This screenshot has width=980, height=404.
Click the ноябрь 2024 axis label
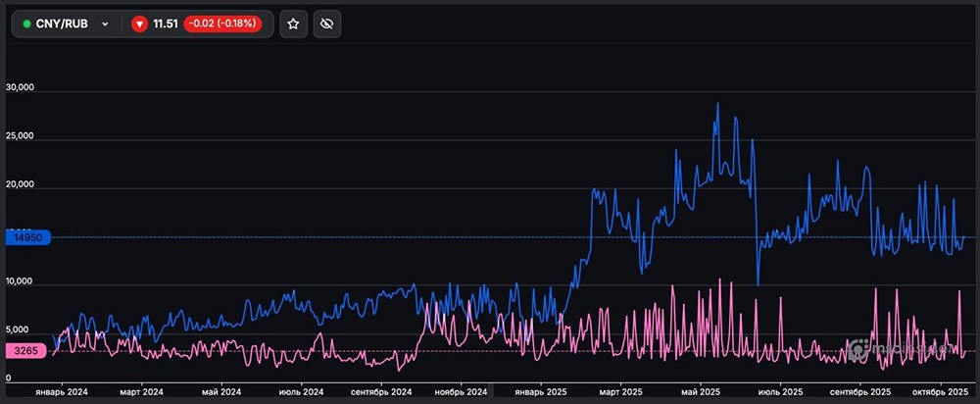click(x=461, y=392)
